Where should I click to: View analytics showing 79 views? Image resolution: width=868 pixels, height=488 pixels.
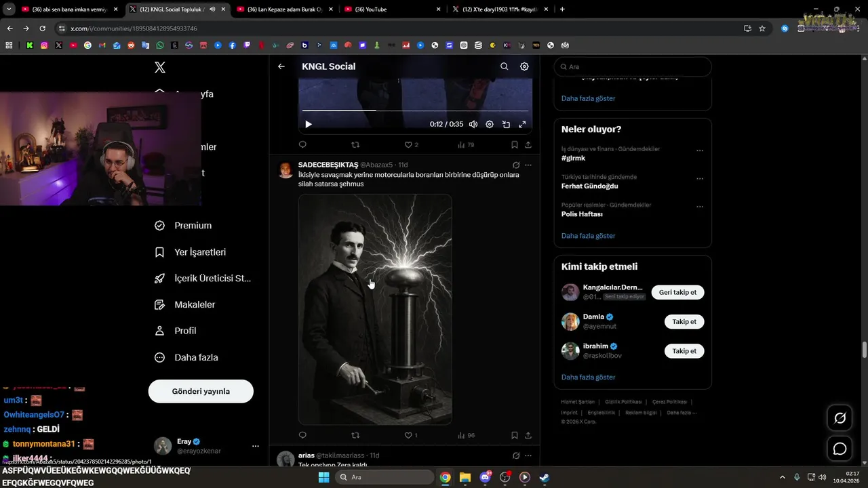[x=466, y=144]
